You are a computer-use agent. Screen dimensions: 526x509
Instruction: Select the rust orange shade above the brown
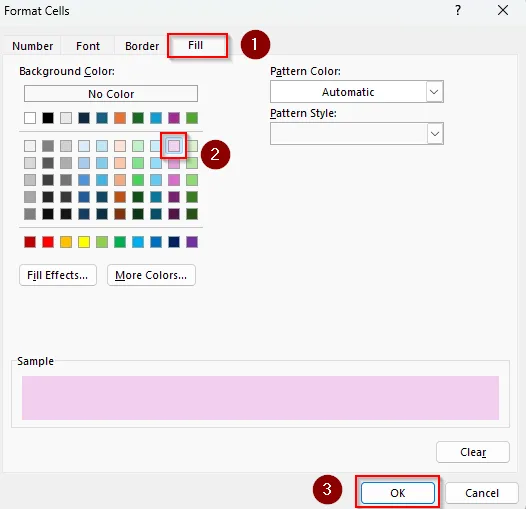pos(120,197)
